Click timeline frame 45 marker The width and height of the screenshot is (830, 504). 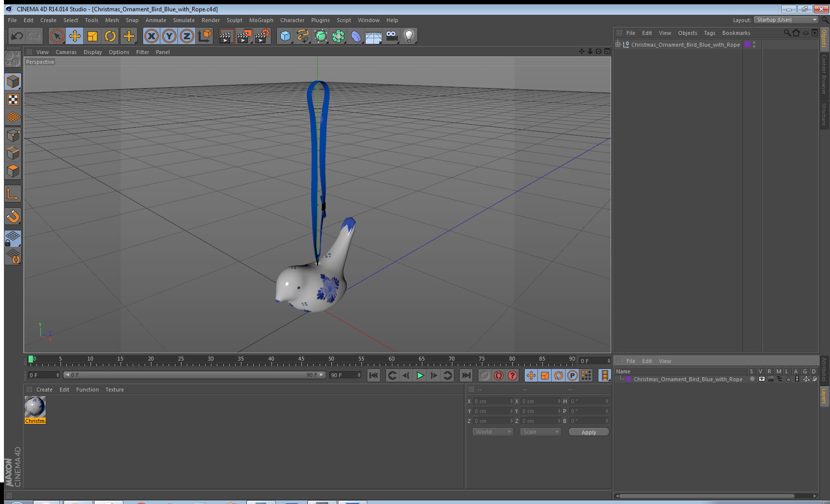click(x=301, y=359)
